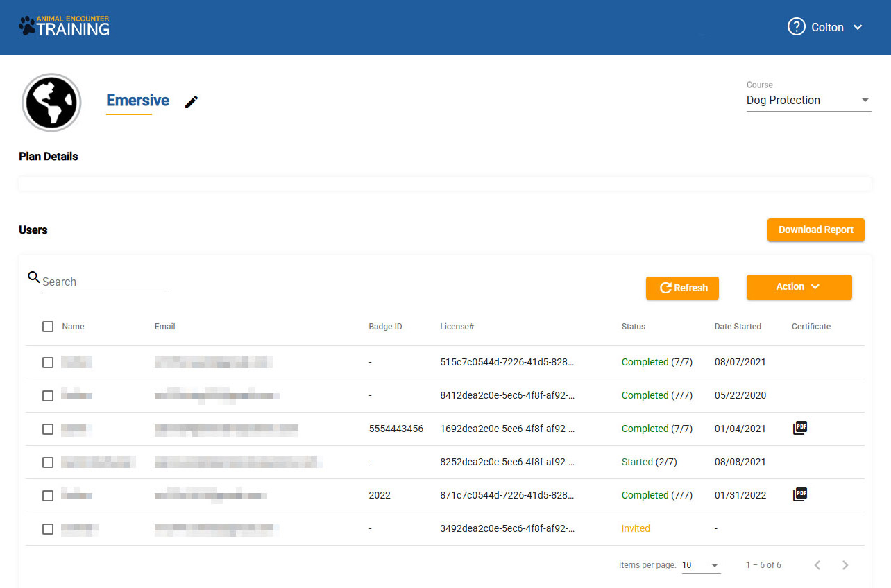
Task: Click the pencil edit icon beside Emersive
Action: (x=192, y=102)
